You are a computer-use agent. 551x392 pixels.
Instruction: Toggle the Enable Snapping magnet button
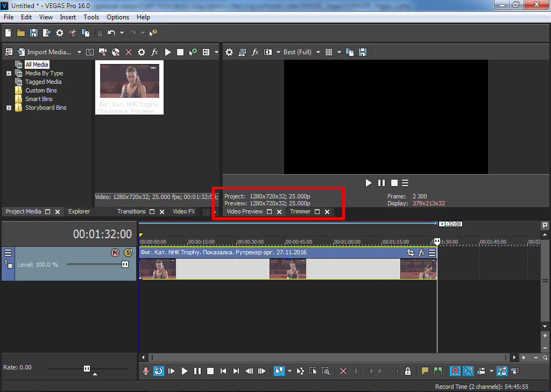tap(455, 371)
